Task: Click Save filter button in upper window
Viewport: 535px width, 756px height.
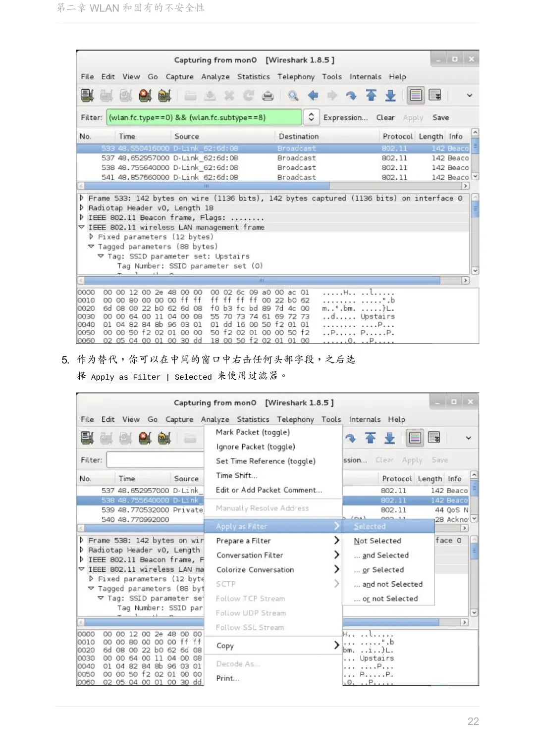Action: click(x=441, y=117)
